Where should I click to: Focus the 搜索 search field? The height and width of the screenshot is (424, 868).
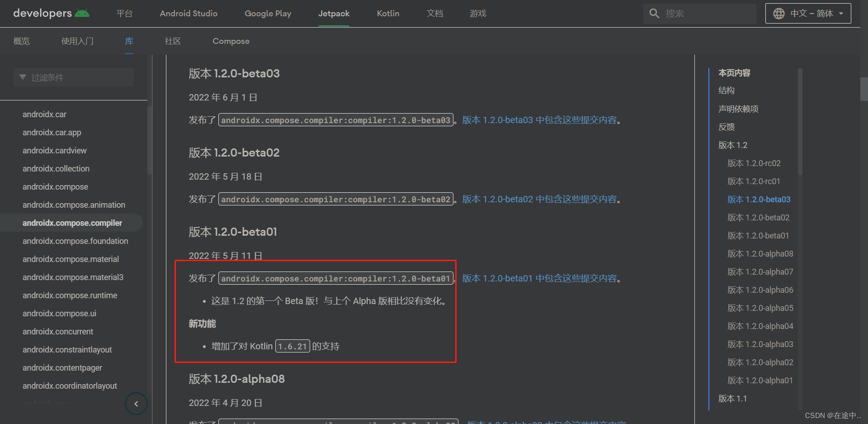click(699, 14)
